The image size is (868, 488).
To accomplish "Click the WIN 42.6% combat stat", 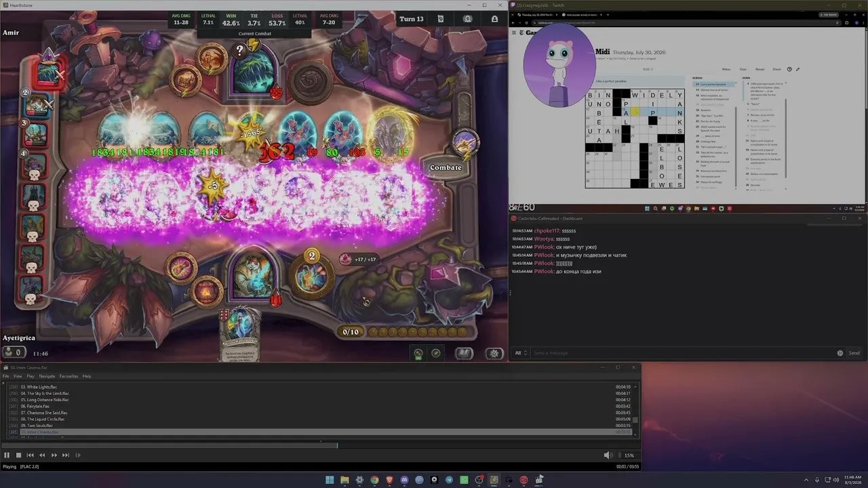I will coord(231,20).
